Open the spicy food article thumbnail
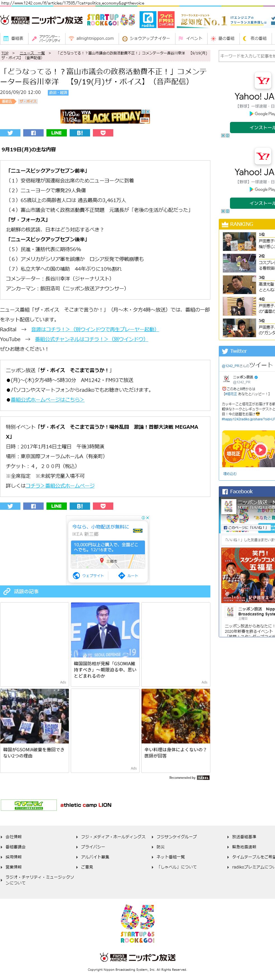Viewport: 275px width, 980px height. 175,716
